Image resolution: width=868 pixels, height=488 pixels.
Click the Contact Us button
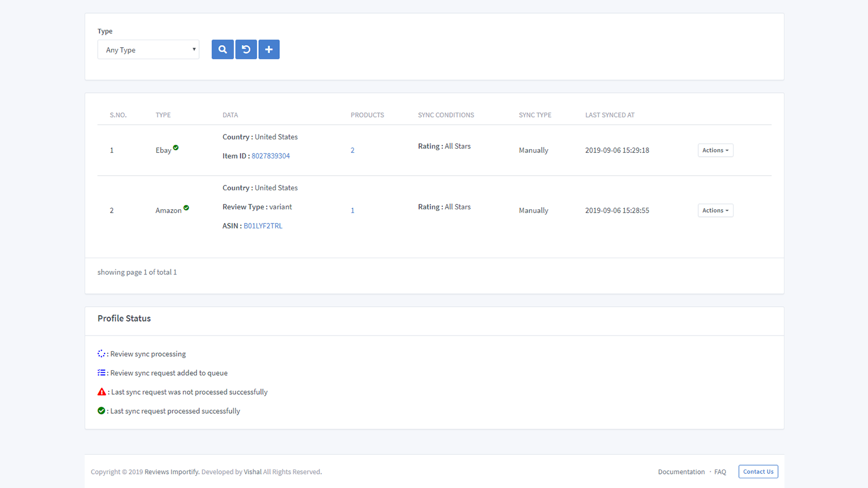[758, 472]
